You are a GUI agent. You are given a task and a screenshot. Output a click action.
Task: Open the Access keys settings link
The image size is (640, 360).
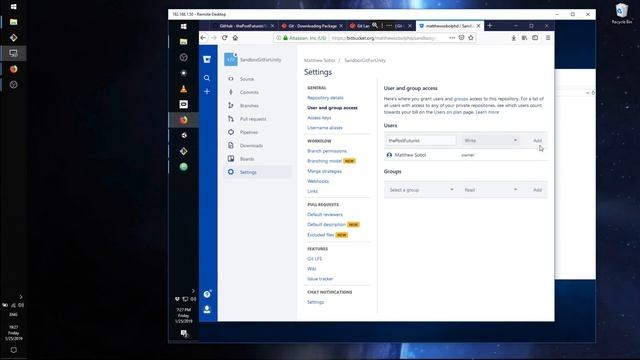(x=319, y=118)
